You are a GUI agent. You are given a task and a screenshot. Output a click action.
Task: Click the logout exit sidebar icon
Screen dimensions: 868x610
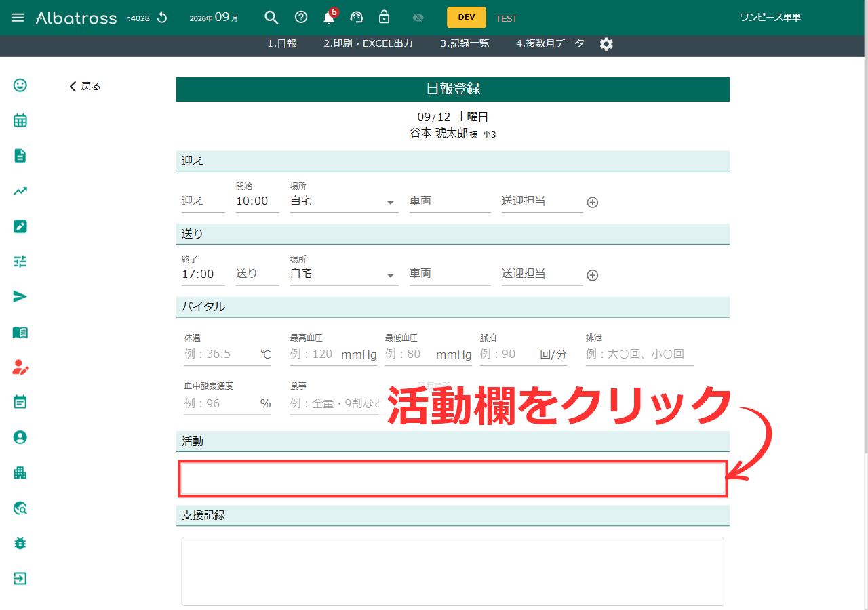[20, 578]
